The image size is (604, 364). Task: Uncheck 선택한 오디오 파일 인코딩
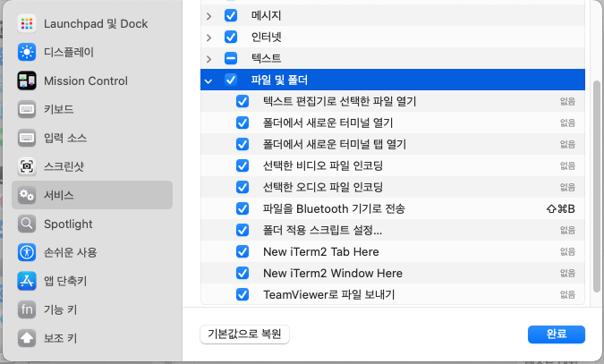coord(242,187)
